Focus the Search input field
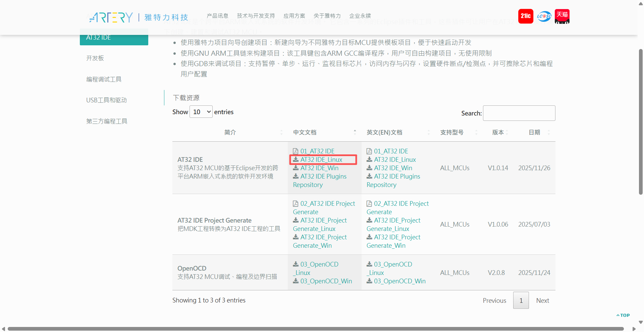 [x=519, y=113]
